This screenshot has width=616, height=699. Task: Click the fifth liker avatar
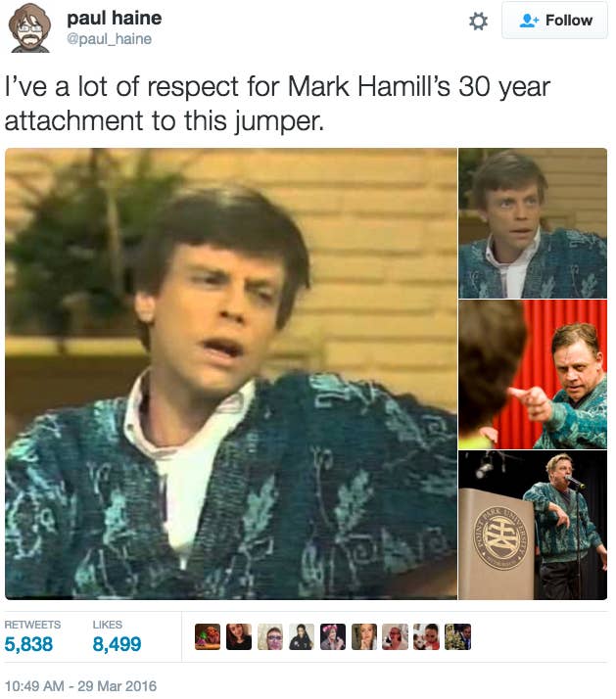pos(333,636)
